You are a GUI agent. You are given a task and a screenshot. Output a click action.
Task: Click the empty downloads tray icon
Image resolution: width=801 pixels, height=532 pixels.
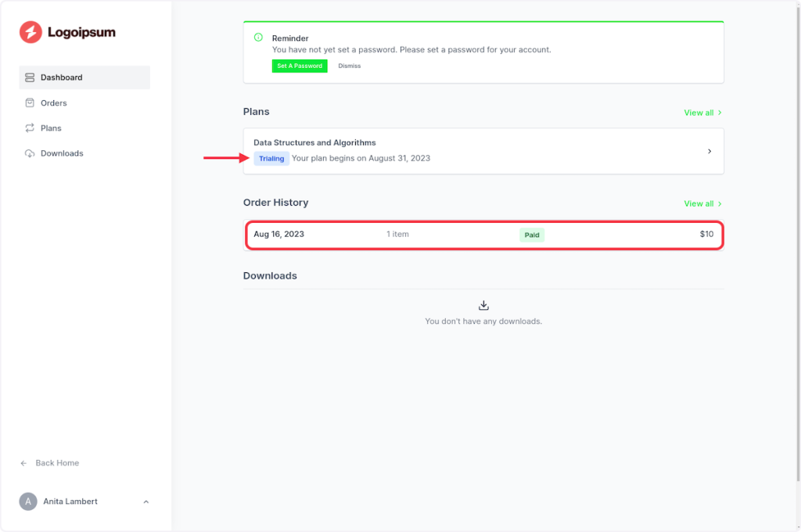[x=483, y=305]
